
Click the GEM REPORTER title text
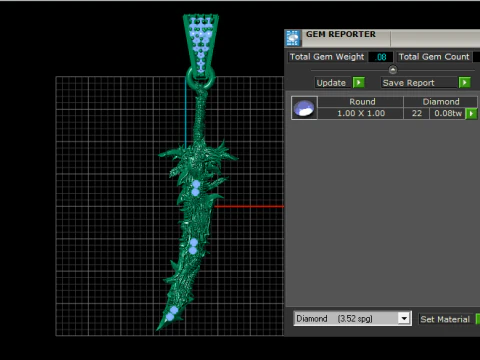pos(341,34)
